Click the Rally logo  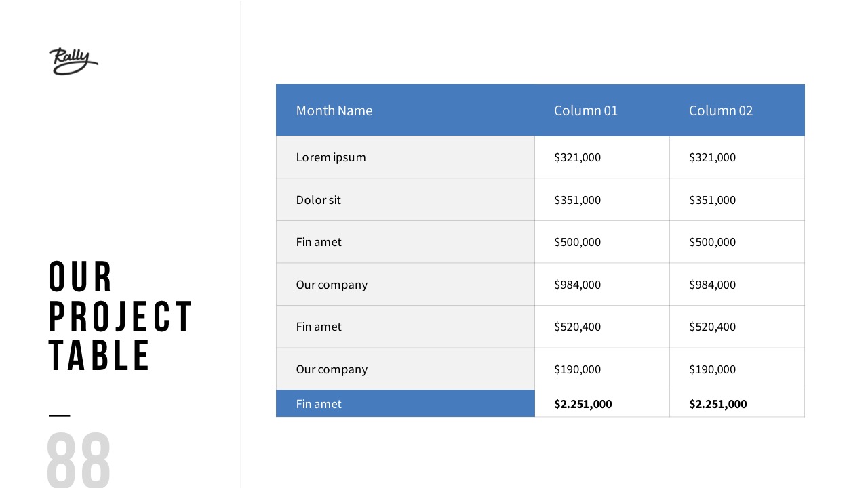(73, 61)
